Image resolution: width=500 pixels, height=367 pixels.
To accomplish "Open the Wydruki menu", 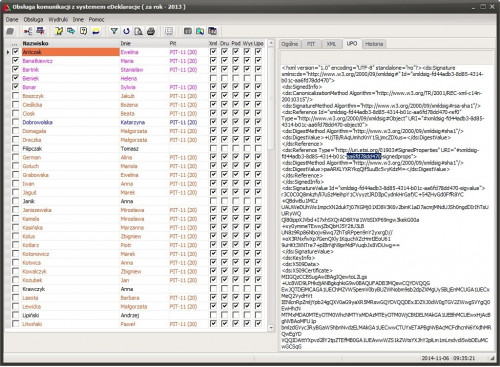I will coord(58,20).
